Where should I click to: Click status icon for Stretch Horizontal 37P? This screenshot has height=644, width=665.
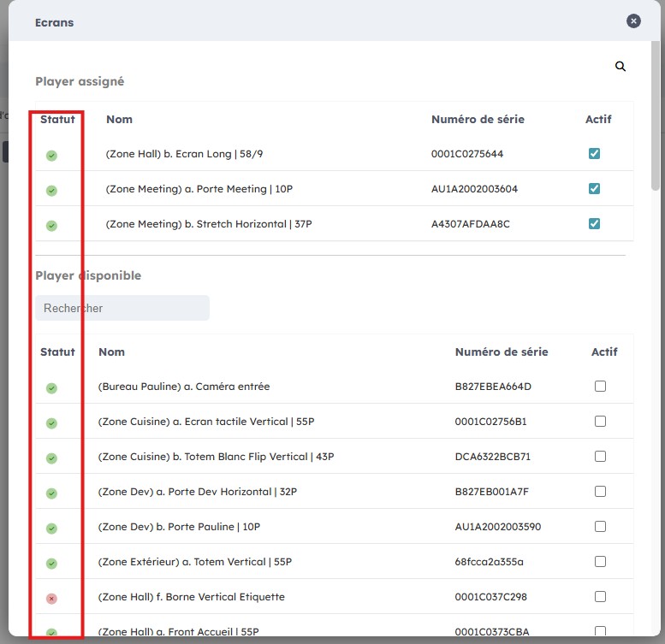click(51, 225)
